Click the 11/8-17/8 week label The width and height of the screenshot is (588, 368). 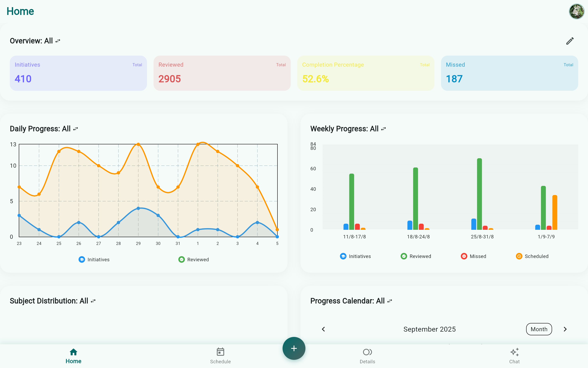point(354,237)
